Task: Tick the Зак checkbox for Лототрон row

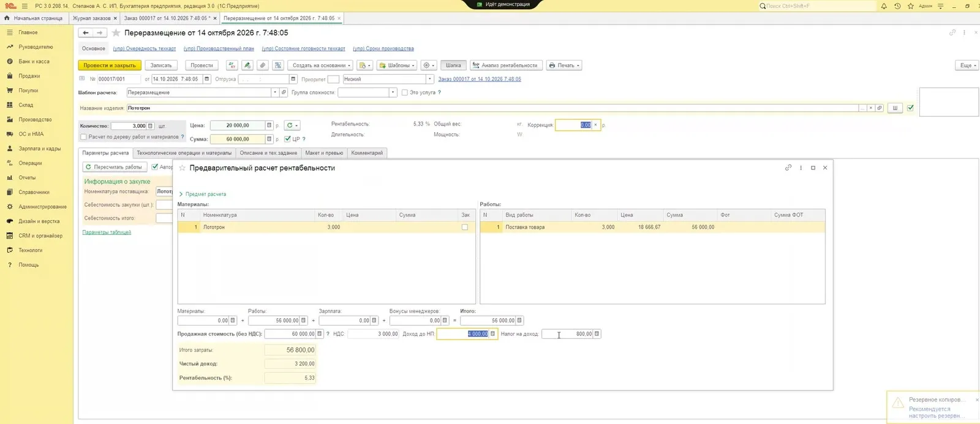Action: tap(465, 227)
